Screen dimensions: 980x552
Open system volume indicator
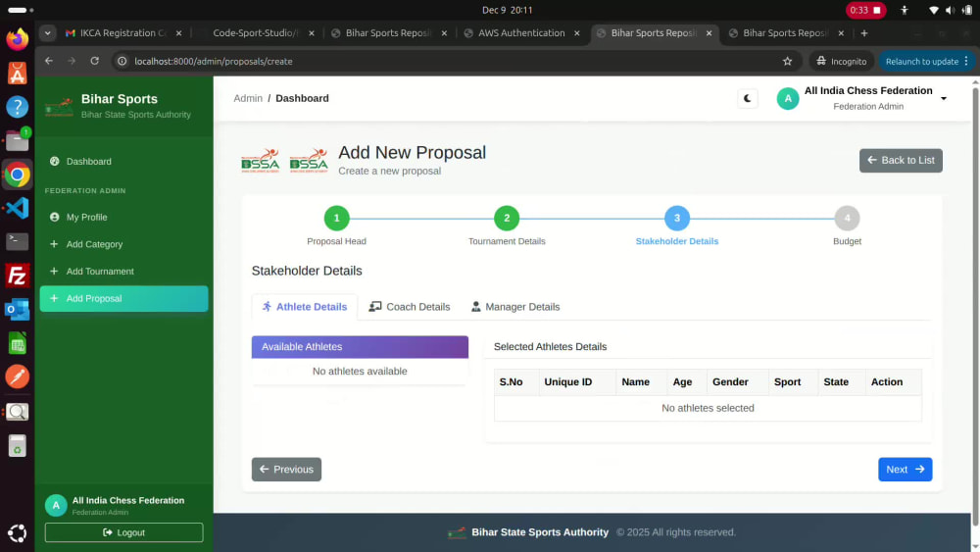click(951, 10)
